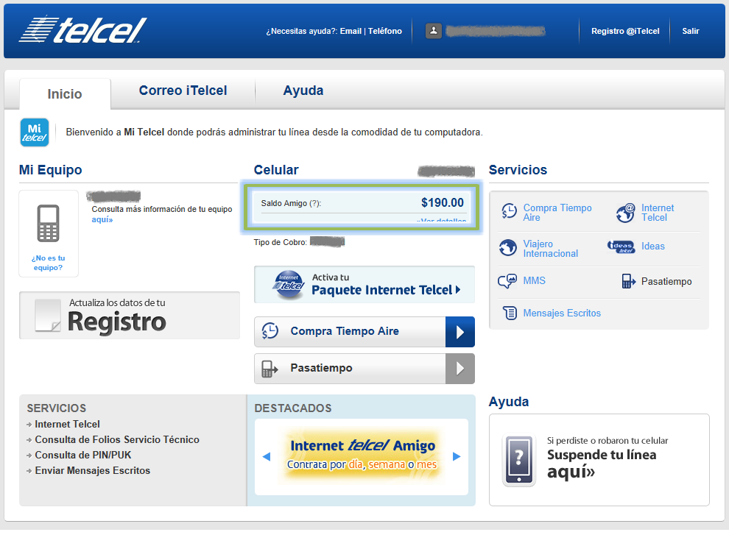
Task: Click the Internet Telcel globe icon in Servicios
Action: tap(625, 213)
